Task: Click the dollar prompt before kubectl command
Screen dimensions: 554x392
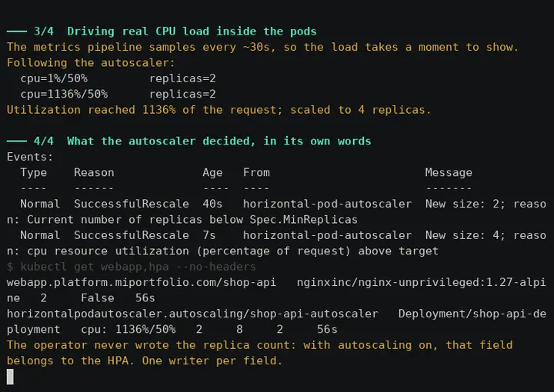Action: click(x=10, y=267)
